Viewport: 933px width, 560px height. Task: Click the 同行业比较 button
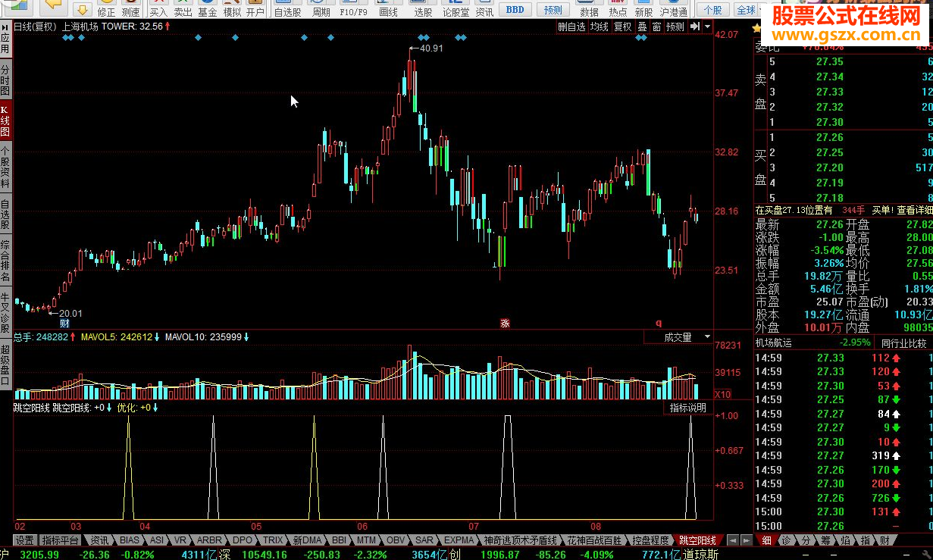click(903, 343)
